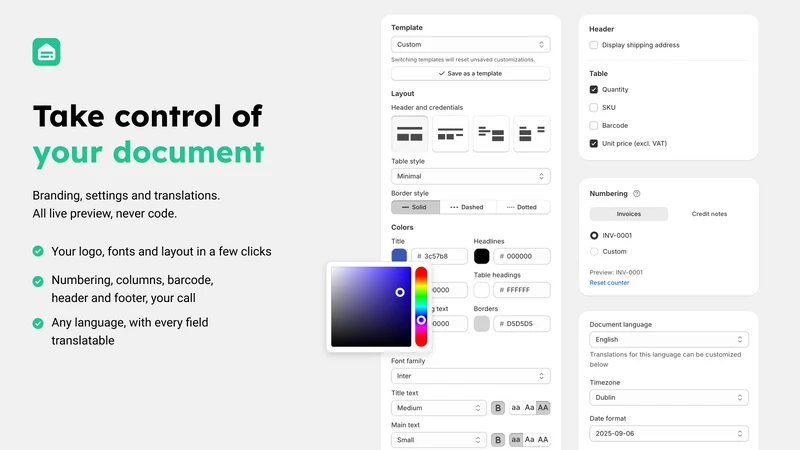Set Main text to lowercase aa
The height and width of the screenshot is (450, 800).
click(516, 440)
